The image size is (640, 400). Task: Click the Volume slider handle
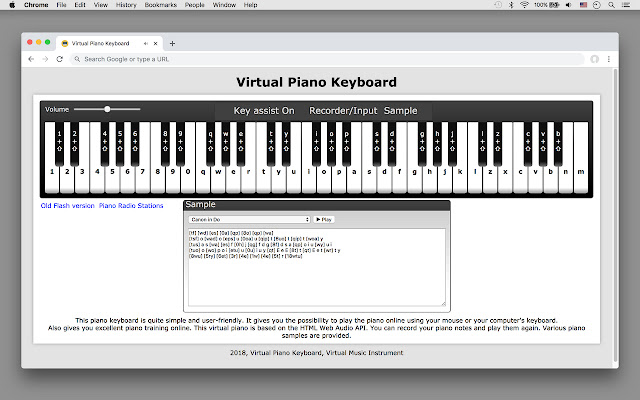(107, 108)
